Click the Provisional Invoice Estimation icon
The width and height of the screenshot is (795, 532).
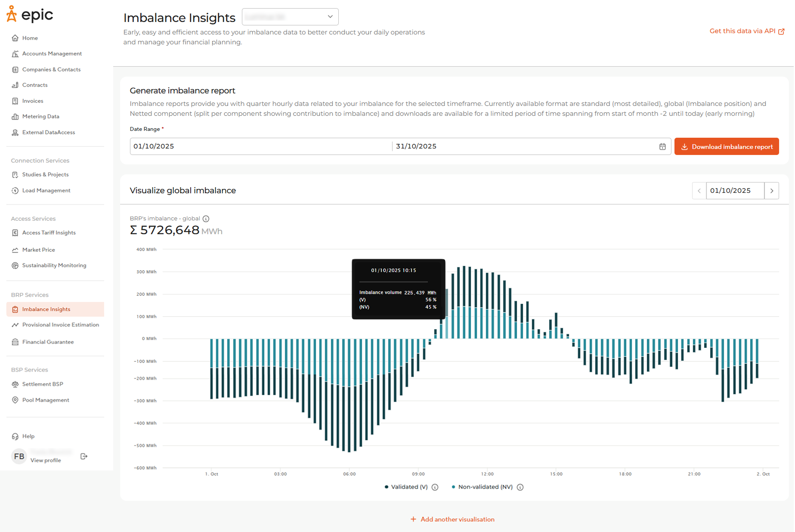(x=15, y=325)
